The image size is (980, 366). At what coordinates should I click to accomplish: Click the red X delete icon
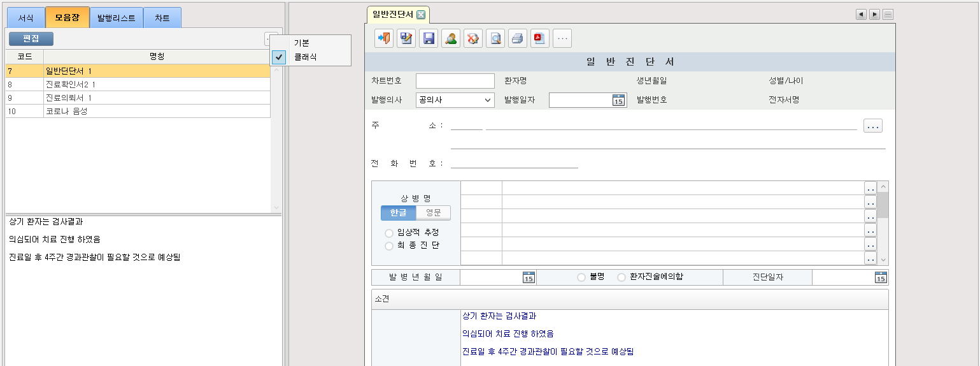[473, 38]
